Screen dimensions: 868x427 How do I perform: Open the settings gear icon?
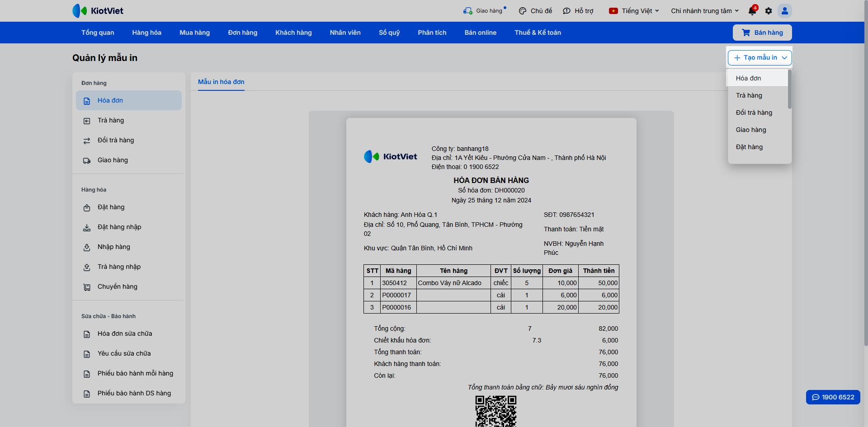[x=769, y=11]
